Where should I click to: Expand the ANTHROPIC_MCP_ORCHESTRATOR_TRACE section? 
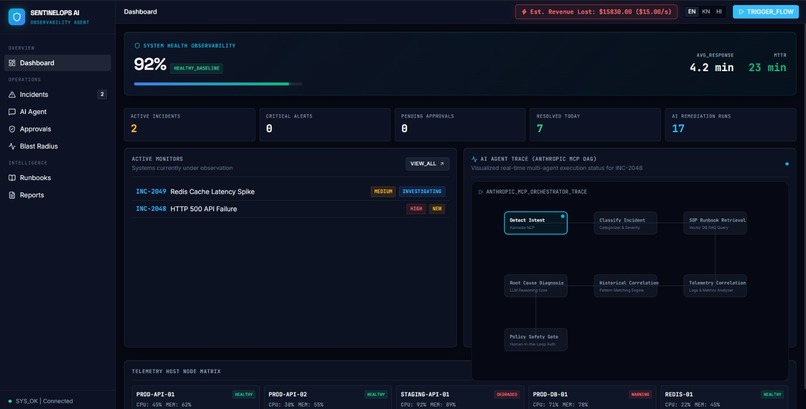coord(533,192)
